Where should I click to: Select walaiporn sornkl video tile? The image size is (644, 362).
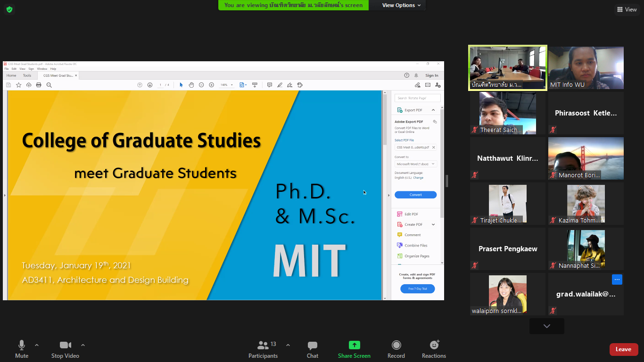(507, 294)
